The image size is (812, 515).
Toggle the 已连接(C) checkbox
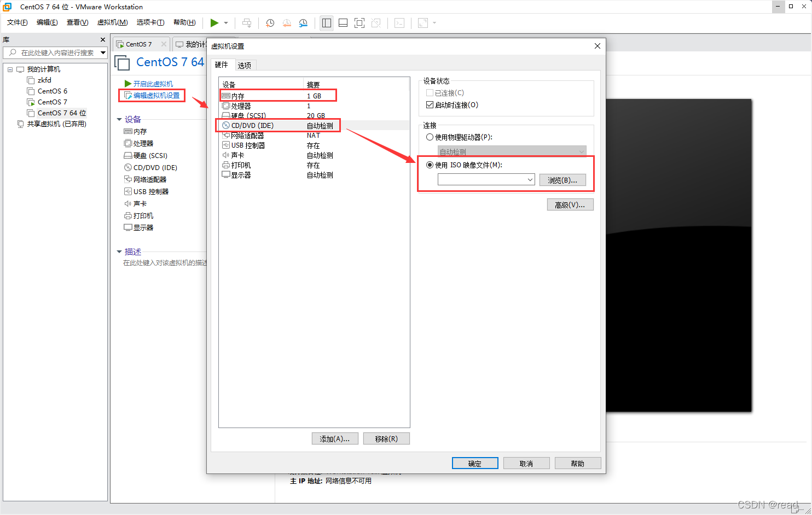pyautogui.click(x=430, y=93)
